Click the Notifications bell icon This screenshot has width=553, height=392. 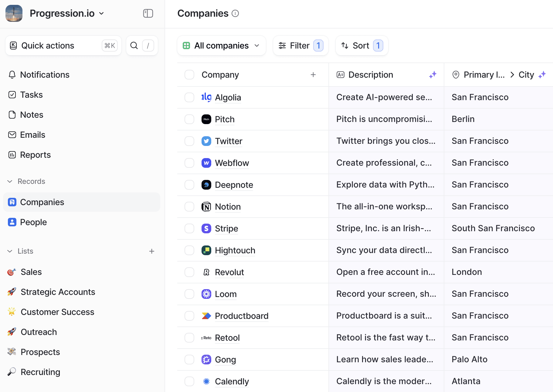coord(12,74)
